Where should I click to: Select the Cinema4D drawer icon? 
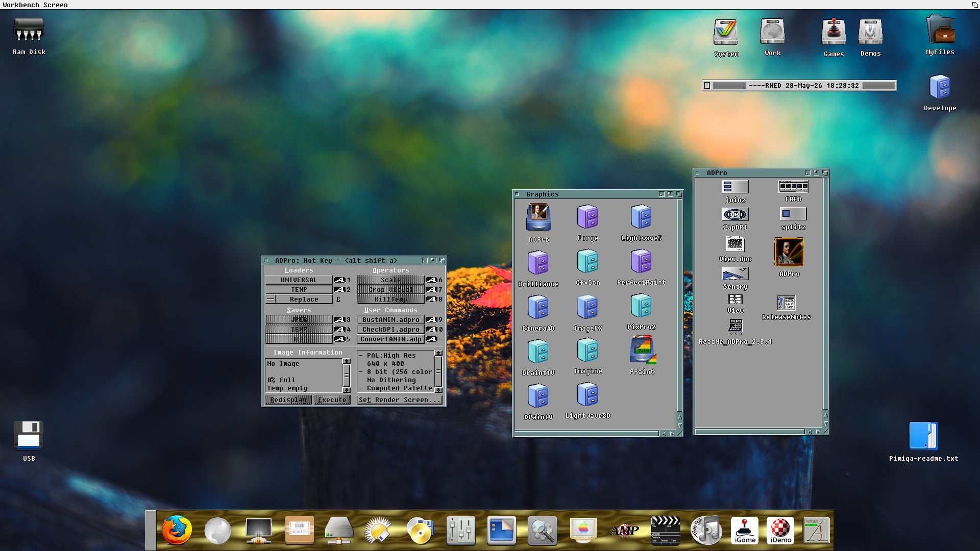click(538, 307)
